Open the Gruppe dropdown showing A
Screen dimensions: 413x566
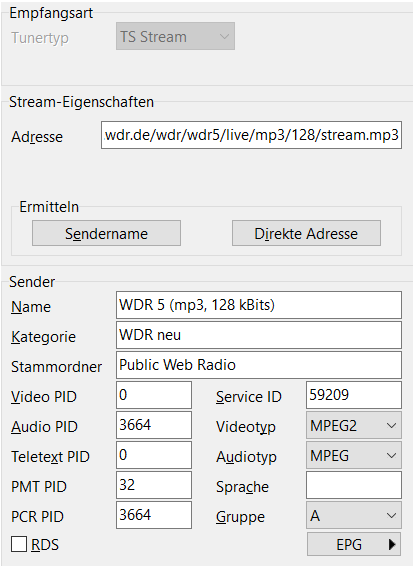(354, 515)
